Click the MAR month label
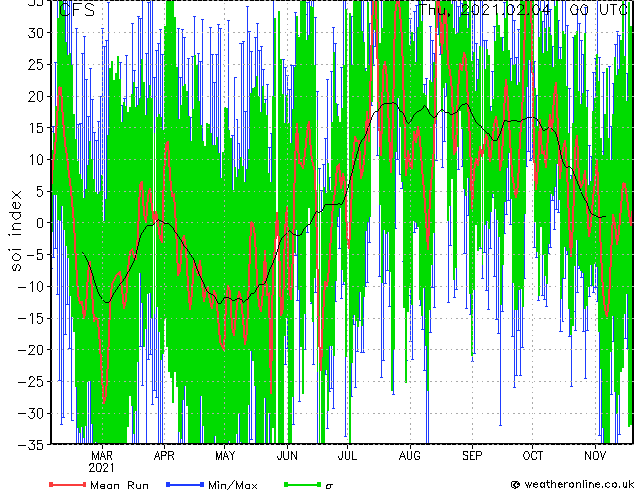634x490 pixels. pos(102,456)
